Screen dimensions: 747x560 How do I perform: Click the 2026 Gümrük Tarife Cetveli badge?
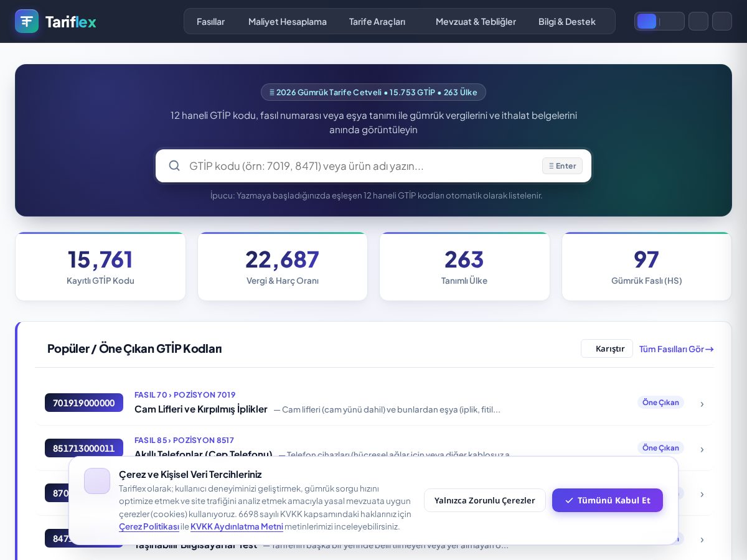[374, 92]
